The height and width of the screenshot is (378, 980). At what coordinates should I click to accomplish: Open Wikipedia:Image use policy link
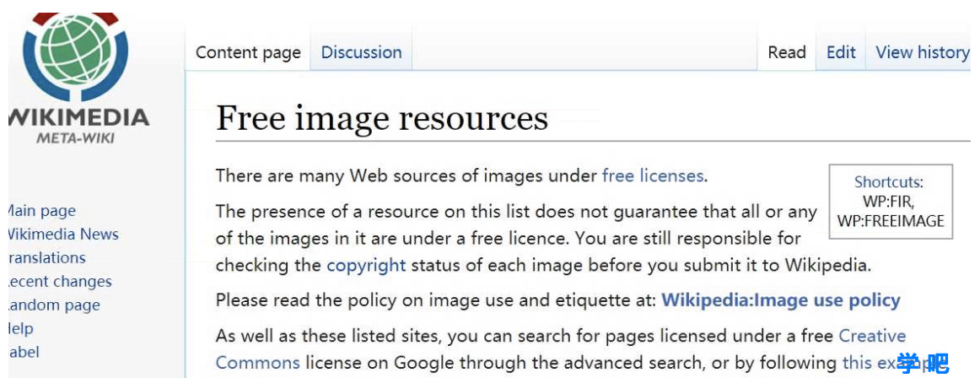click(781, 300)
